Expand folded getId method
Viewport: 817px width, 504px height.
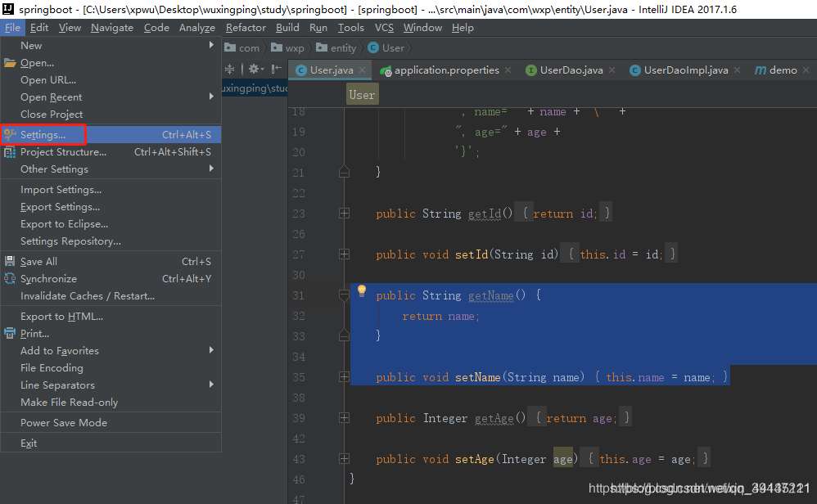(344, 214)
